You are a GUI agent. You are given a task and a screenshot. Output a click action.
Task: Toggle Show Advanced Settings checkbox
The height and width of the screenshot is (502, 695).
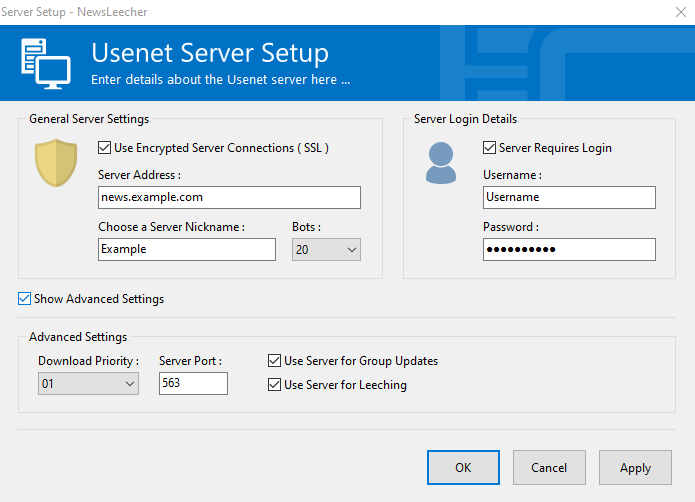point(25,299)
